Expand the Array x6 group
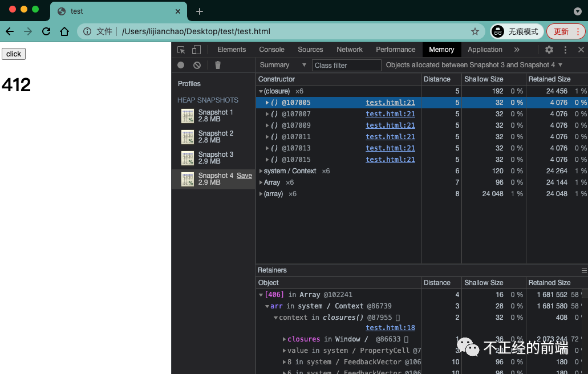 click(261, 182)
